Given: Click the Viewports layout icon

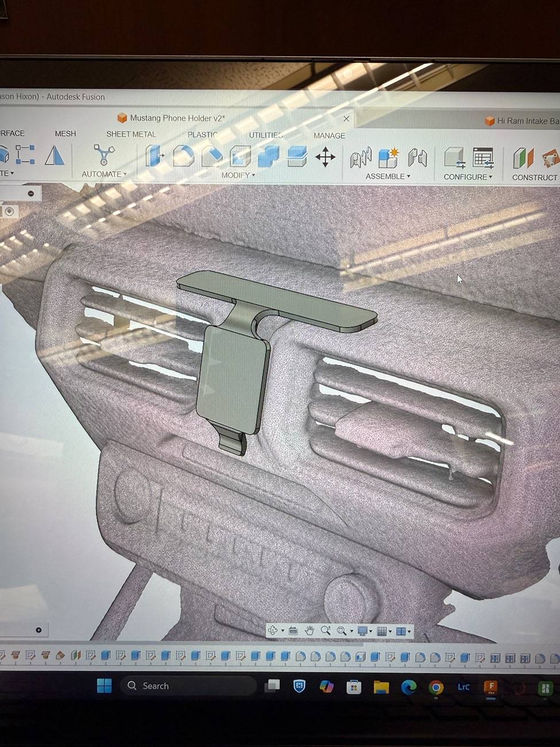Looking at the screenshot, I should [401, 631].
